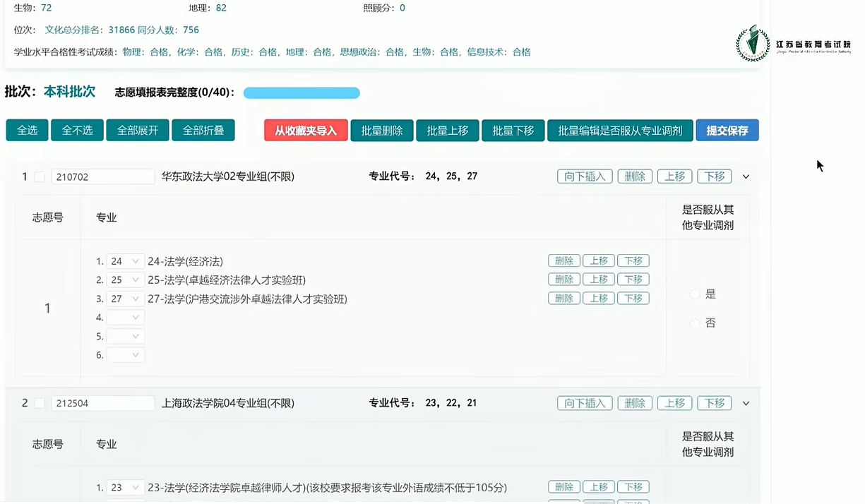Collapse the 华东政法大学02专业组 entry chevron
Image resolution: width=865 pixels, height=504 pixels.
pyautogui.click(x=746, y=176)
